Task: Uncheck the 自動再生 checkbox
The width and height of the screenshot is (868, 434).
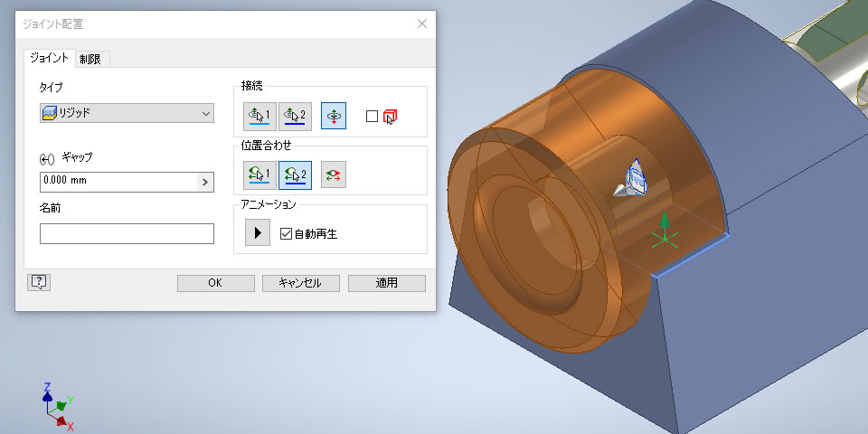Action: (x=286, y=233)
